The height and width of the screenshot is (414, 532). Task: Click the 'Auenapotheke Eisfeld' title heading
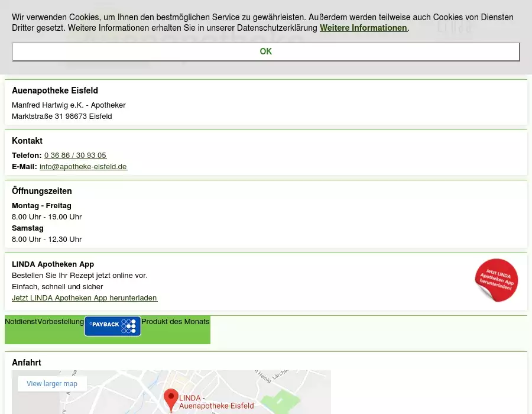pyautogui.click(x=55, y=90)
